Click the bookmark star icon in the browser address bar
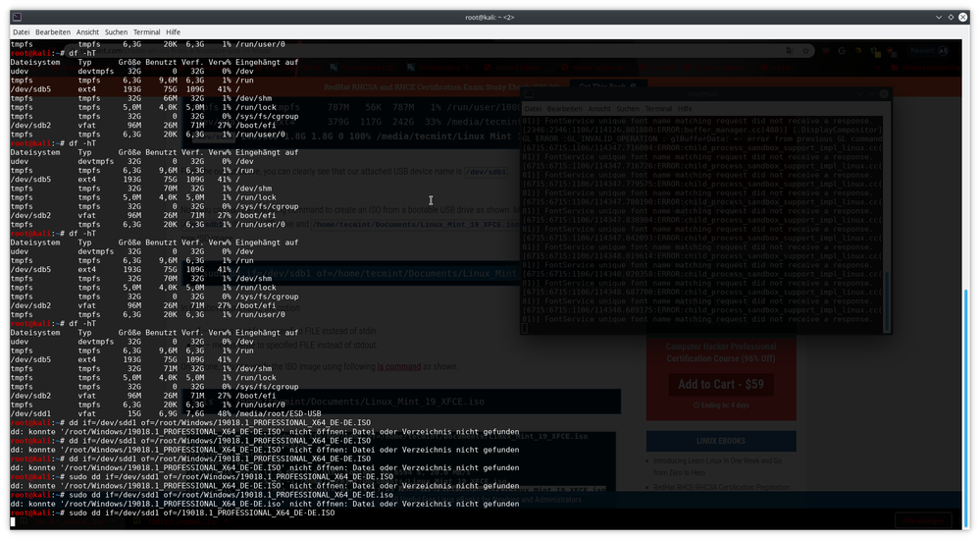This screenshot has height=540, width=980. tap(806, 51)
